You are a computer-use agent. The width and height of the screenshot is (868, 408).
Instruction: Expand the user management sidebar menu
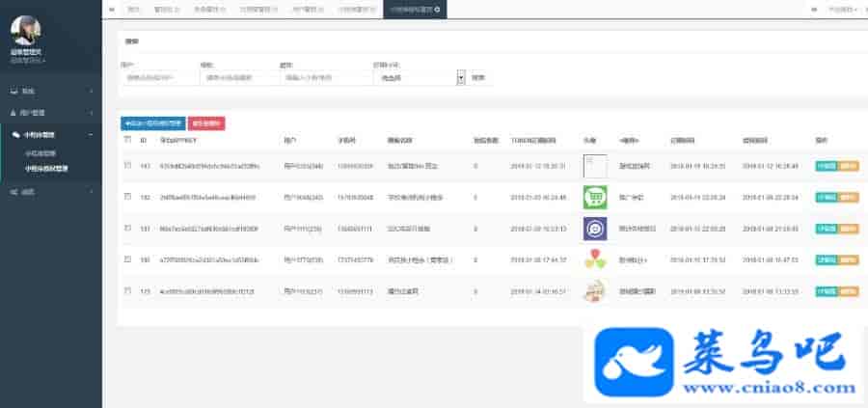50,113
